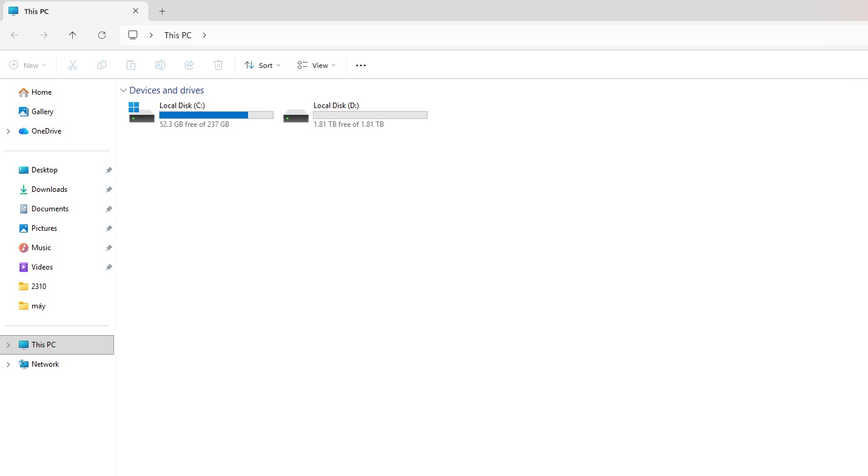Open the three-dots See more menu

(x=361, y=65)
